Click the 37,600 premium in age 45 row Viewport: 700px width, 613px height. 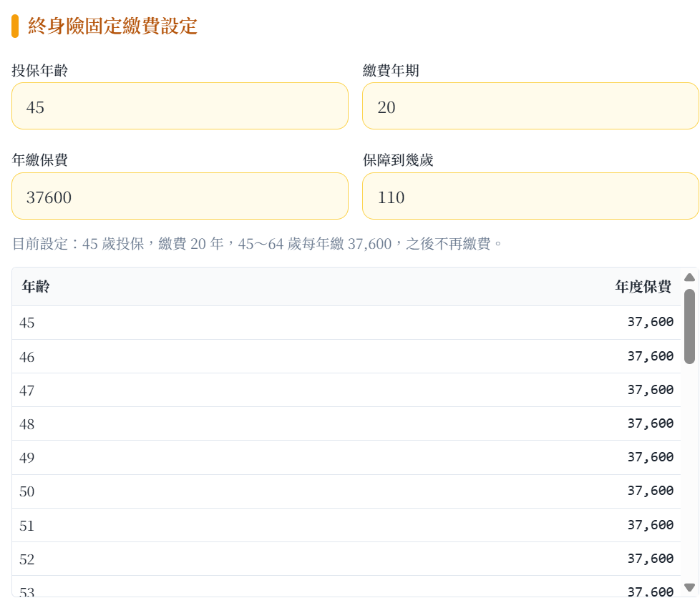pos(651,322)
